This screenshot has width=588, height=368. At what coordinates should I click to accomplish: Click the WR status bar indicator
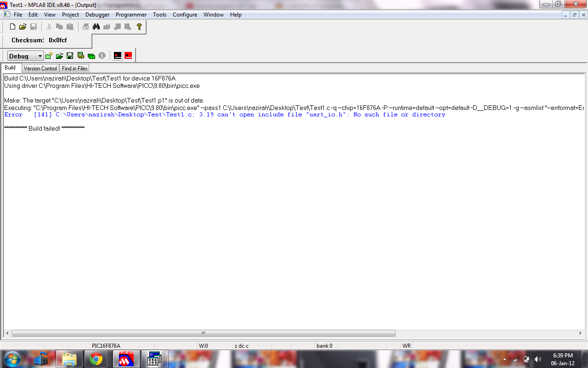tap(407, 346)
